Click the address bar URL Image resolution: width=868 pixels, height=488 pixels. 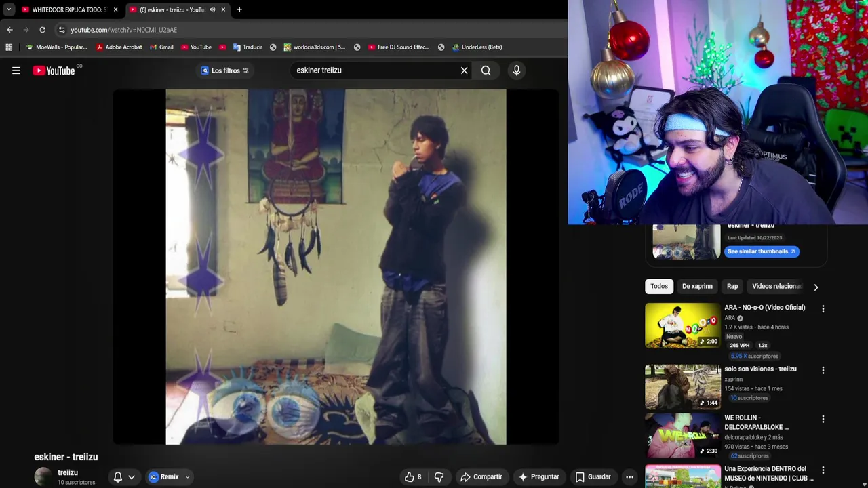pyautogui.click(x=123, y=30)
